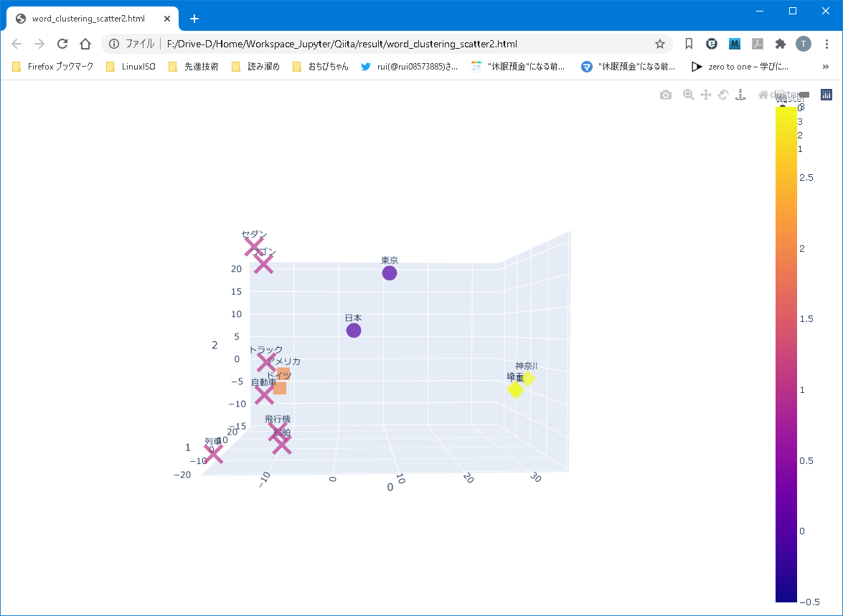Open first "休眠預金"になる前 bookmark

coord(518,67)
